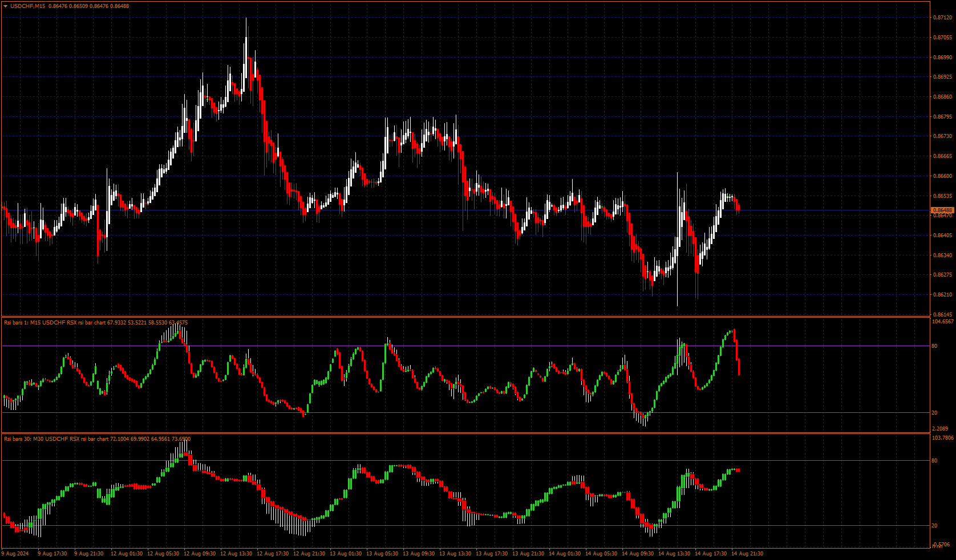Screen dimensions: 956x560
Task: Click the 80 level label in the M15 RSI panel
Action: click(934, 346)
